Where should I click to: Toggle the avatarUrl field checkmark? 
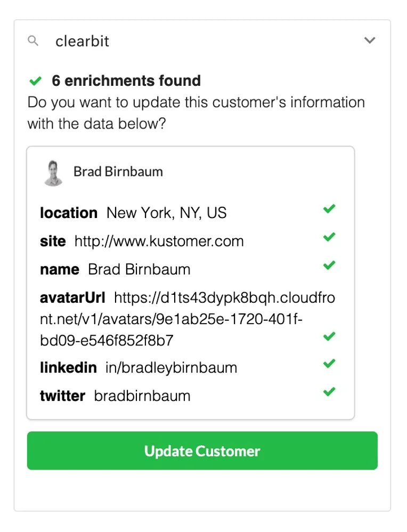(330, 336)
